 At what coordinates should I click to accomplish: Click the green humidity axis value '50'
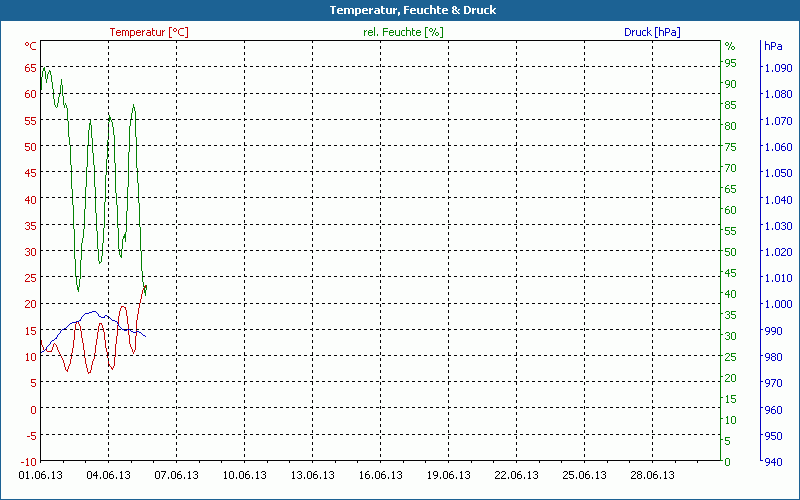(731, 252)
